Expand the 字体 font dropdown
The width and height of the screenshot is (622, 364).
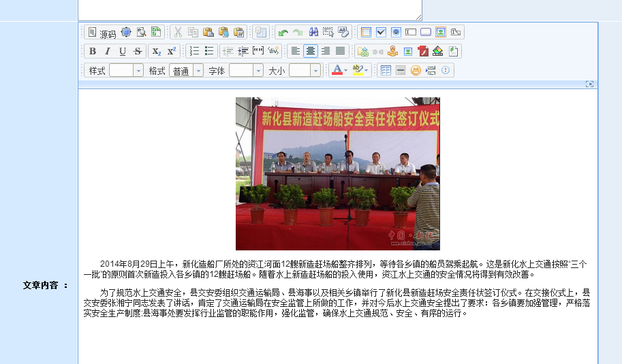click(246, 70)
